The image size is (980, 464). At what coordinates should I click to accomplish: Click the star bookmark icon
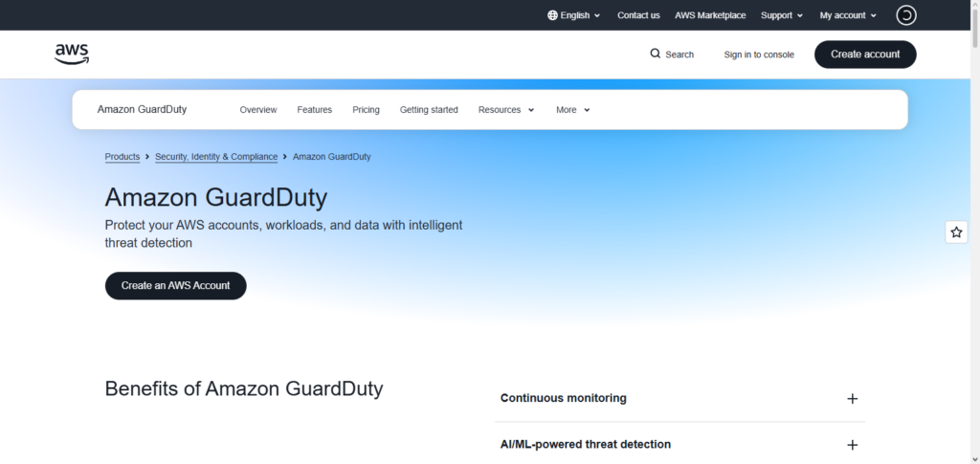(x=956, y=232)
